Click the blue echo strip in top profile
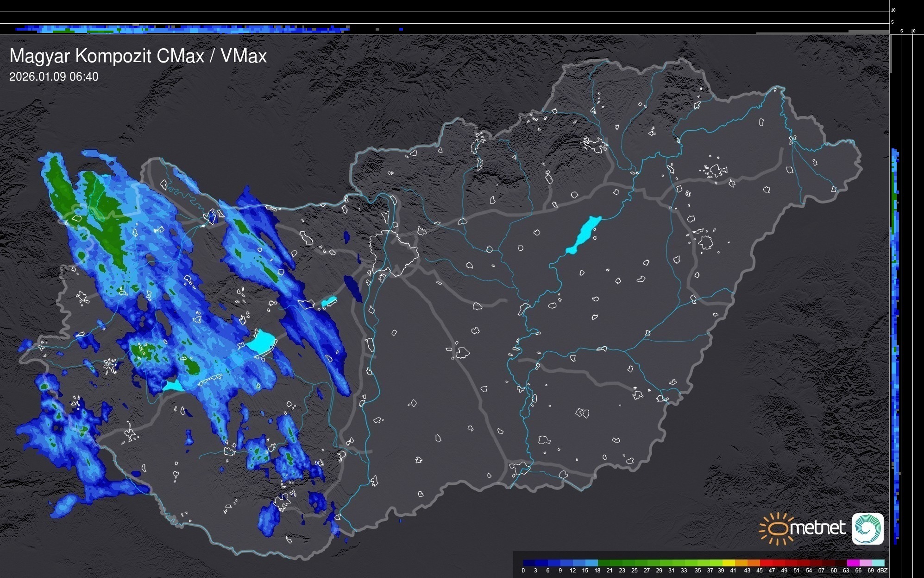The height and width of the screenshot is (578, 924). [x=181, y=29]
